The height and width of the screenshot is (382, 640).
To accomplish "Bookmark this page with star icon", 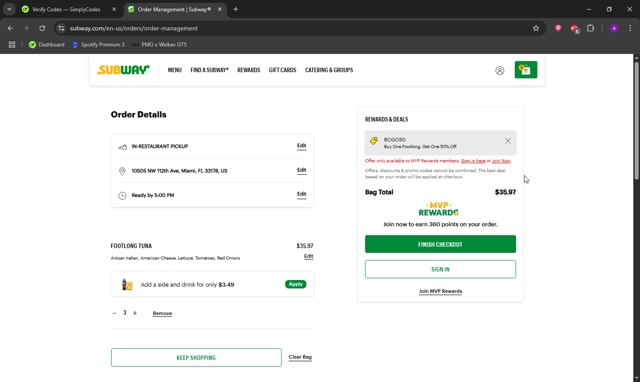I will tap(536, 28).
